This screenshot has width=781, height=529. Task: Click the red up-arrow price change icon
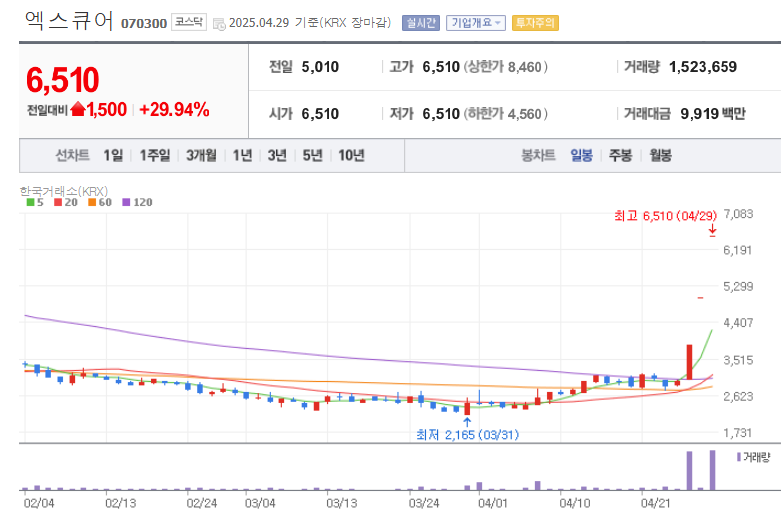[78, 109]
